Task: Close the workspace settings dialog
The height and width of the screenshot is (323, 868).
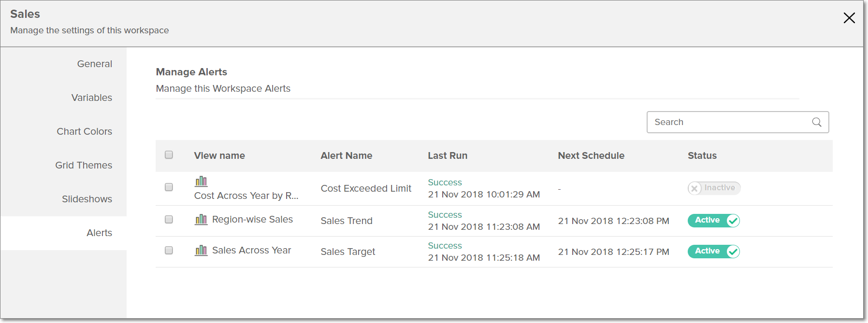Action: 849,18
